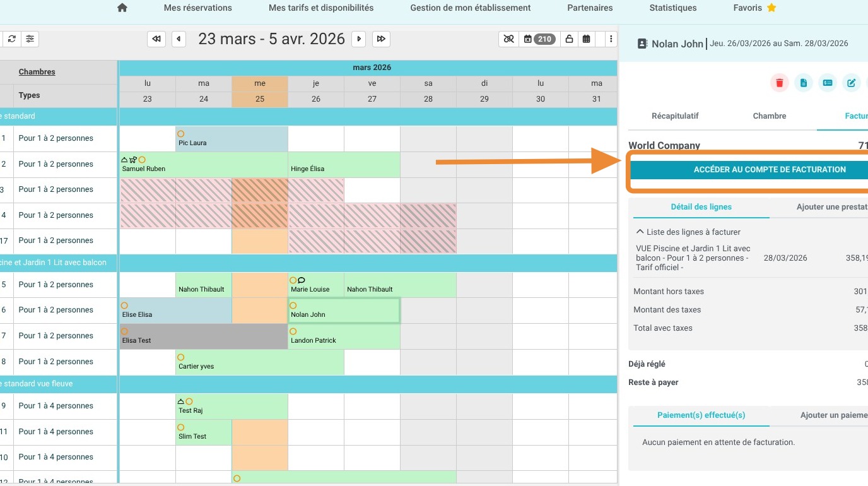Open the Favoris menu
The height and width of the screenshot is (486, 868).
point(754,8)
